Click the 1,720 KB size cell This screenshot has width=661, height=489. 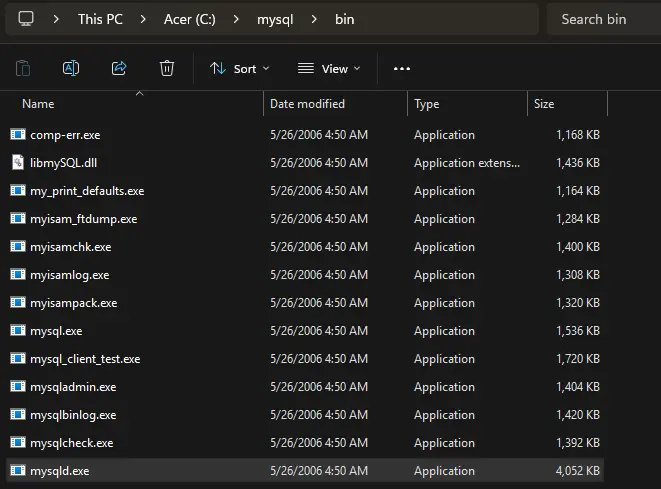click(578, 358)
